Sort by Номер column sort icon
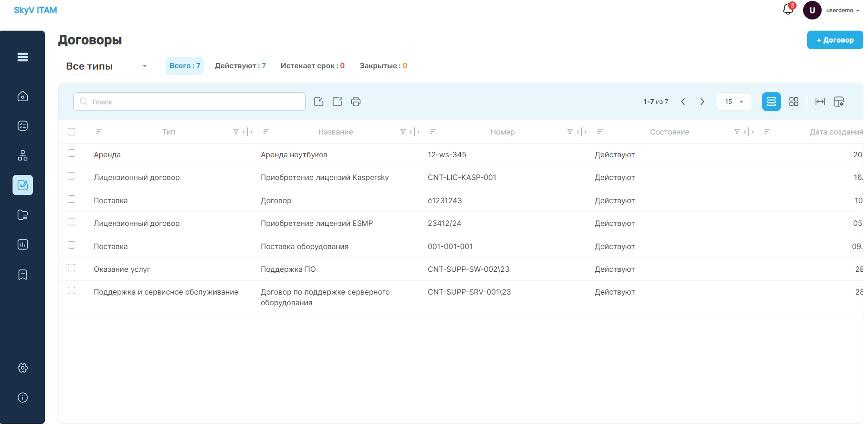Viewport: 868px width, 430px height. [433, 132]
